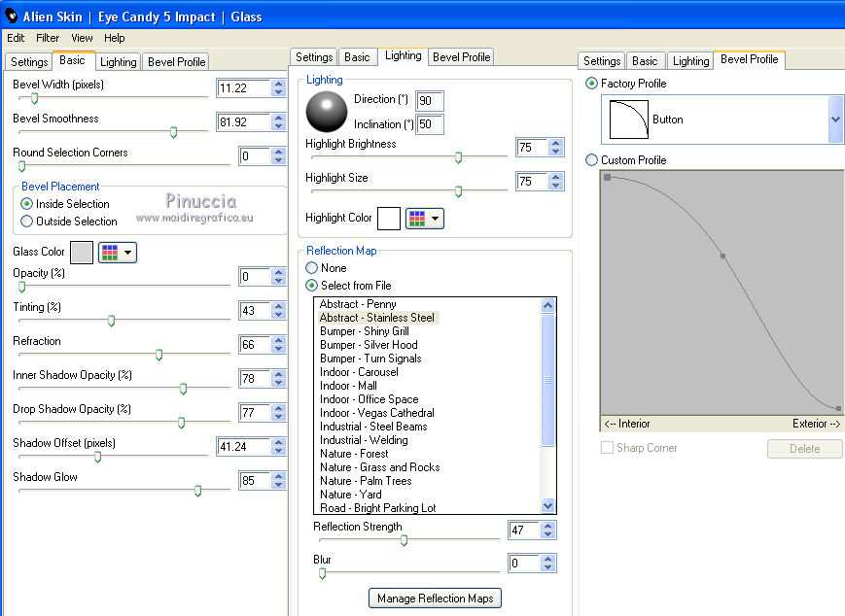Click the Manage Reflection Maps button

[x=436, y=599]
